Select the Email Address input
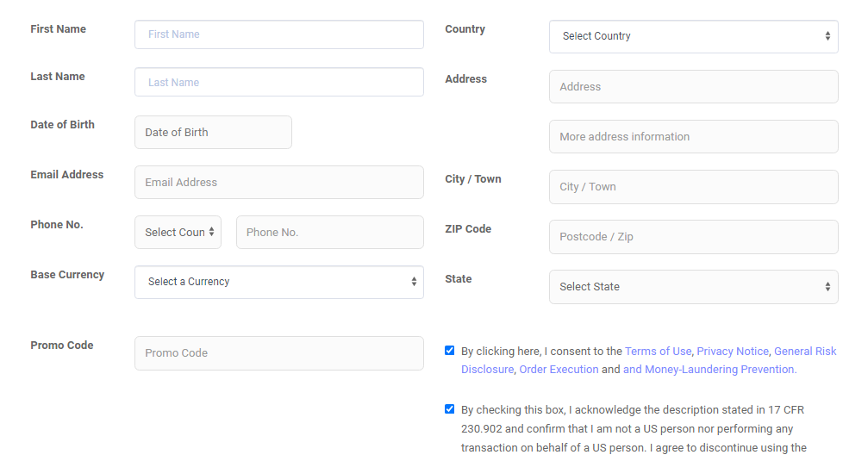 pos(279,182)
